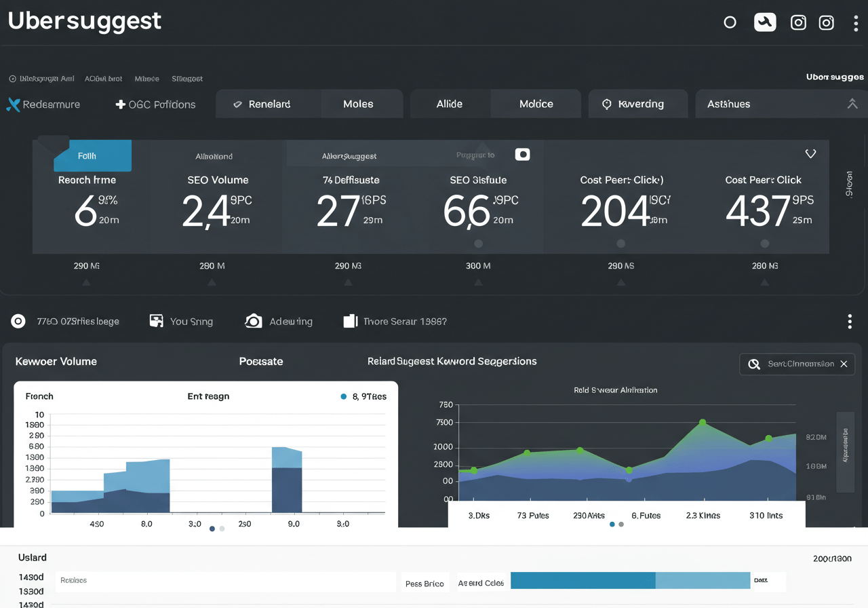Click the dark blue progress bar segment
The image size is (868, 608).
point(583,581)
